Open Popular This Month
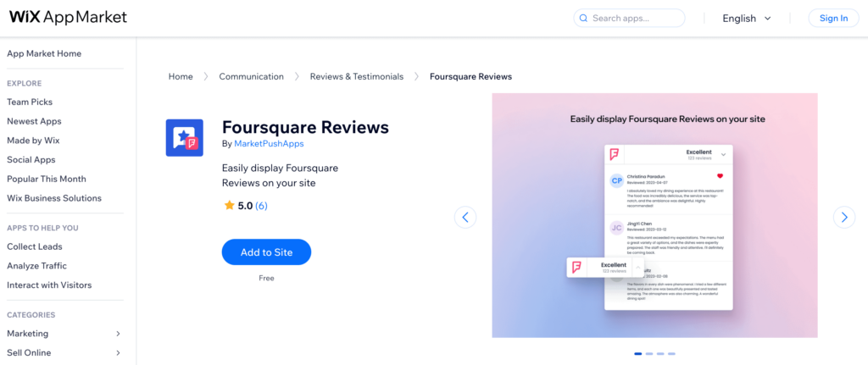 pos(47,179)
